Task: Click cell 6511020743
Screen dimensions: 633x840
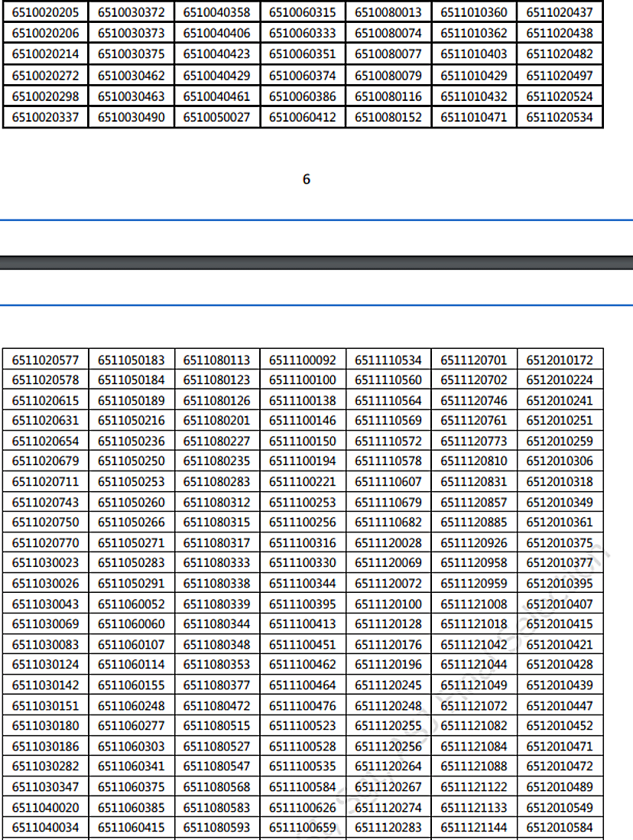Action: coord(46,502)
